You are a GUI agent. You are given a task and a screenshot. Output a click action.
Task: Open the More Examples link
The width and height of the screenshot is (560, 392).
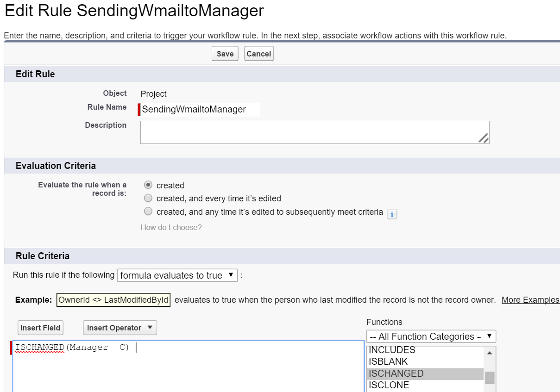point(530,300)
